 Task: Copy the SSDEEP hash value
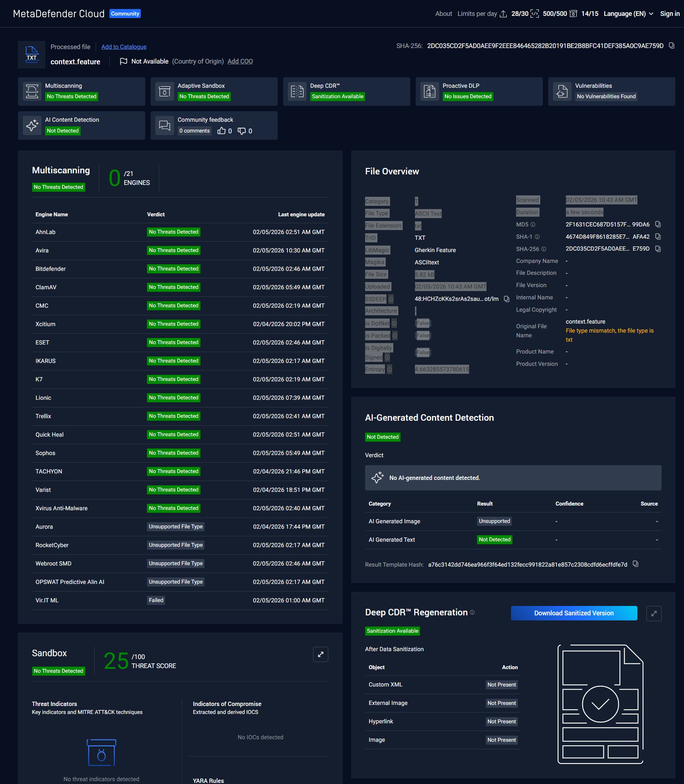pyautogui.click(x=507, y=299)
